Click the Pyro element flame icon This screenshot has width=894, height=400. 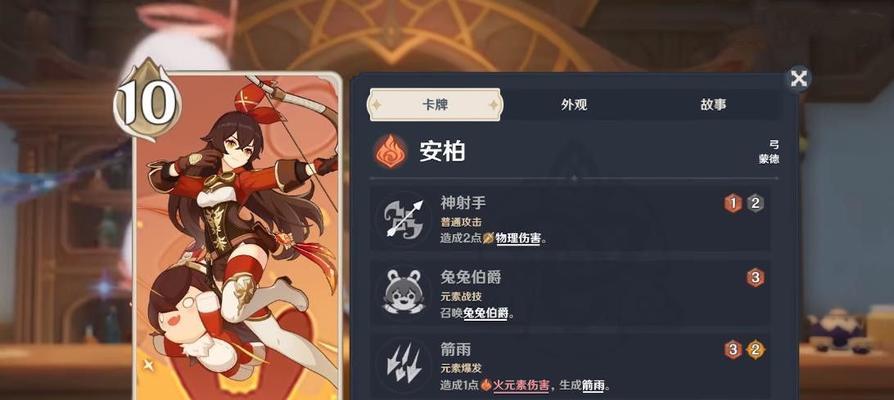(391, 152)
